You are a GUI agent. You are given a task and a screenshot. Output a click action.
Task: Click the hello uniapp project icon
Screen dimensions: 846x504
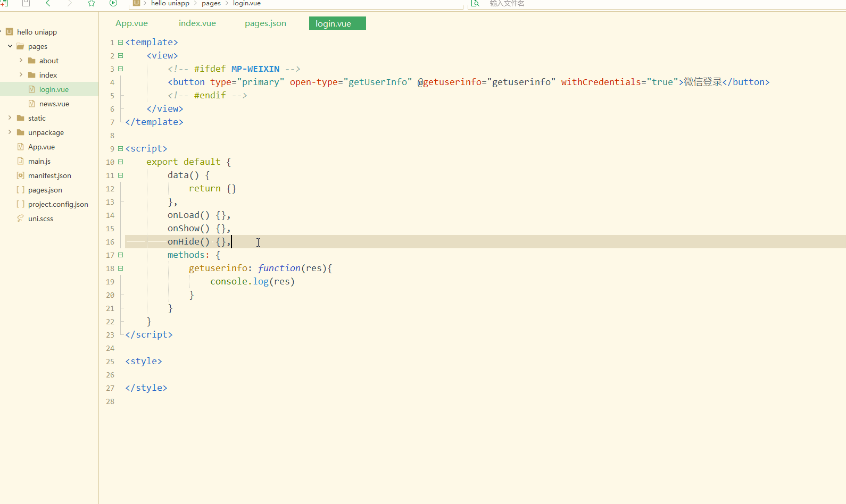click(x=9, y=32)
